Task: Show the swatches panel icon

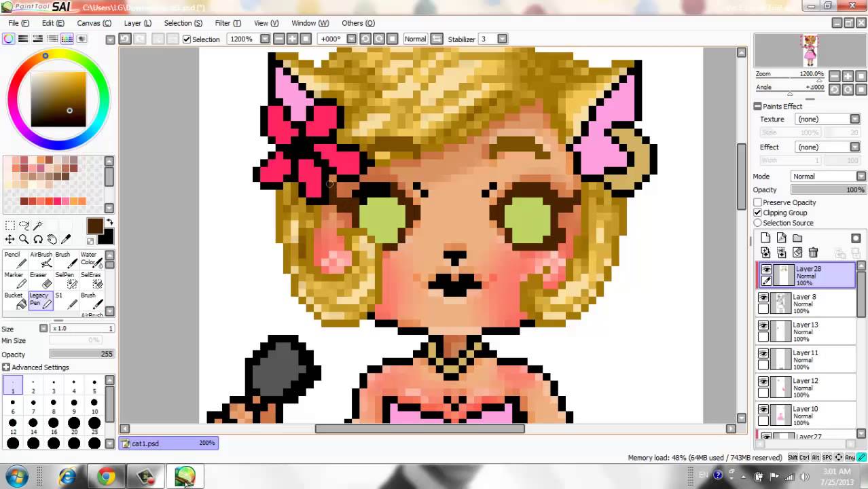Action: 67,39
